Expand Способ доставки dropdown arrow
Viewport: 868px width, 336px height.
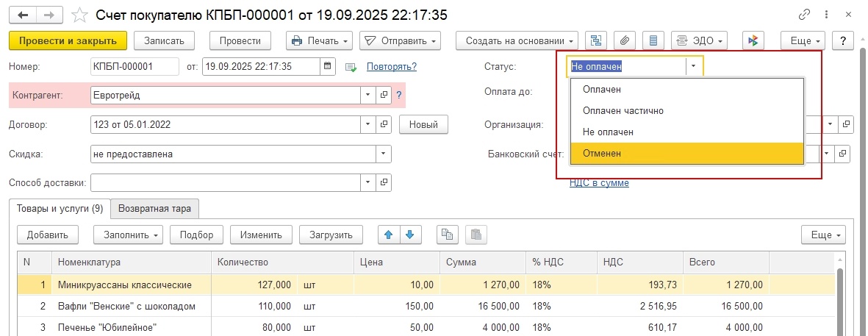[x=369, y=182]
